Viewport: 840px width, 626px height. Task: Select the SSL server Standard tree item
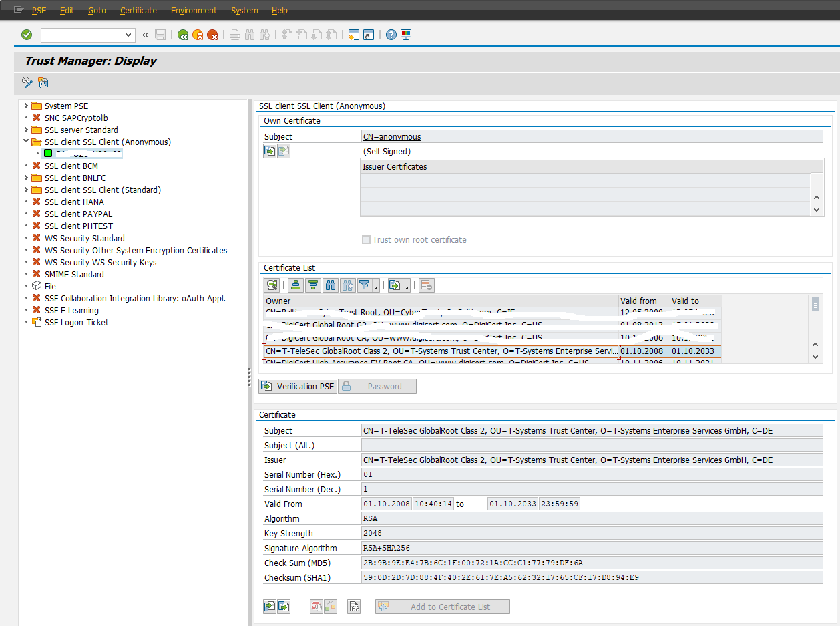[x=81, y=130]
